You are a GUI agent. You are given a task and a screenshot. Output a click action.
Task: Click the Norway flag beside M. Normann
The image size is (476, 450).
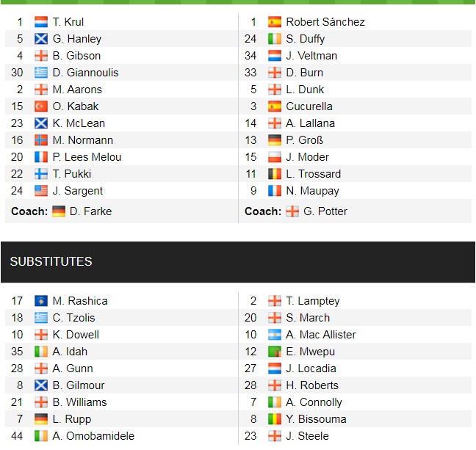coord(41,140)
